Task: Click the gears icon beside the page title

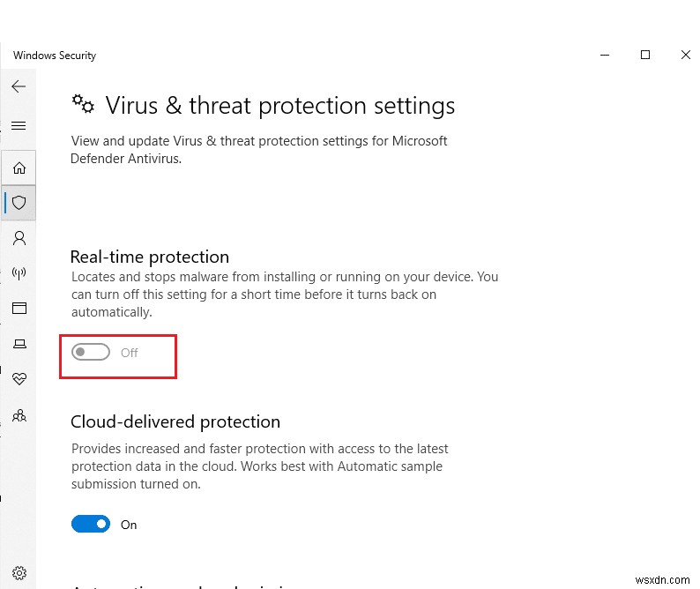Action: click(x=83, y=105)
